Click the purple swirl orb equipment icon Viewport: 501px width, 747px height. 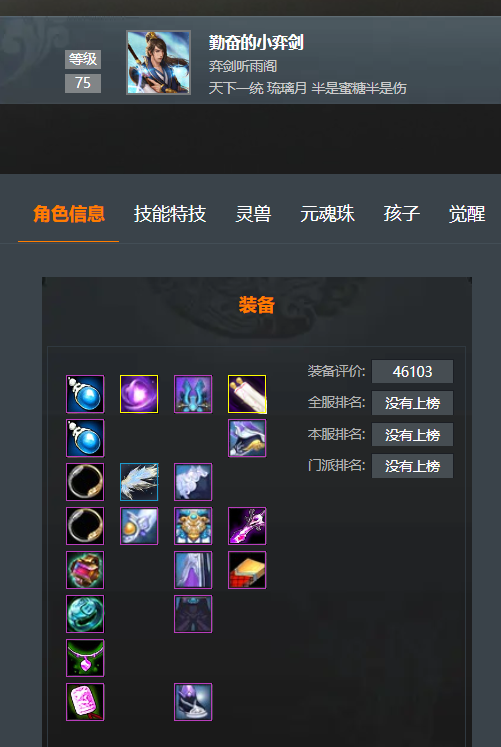(139, 394)
